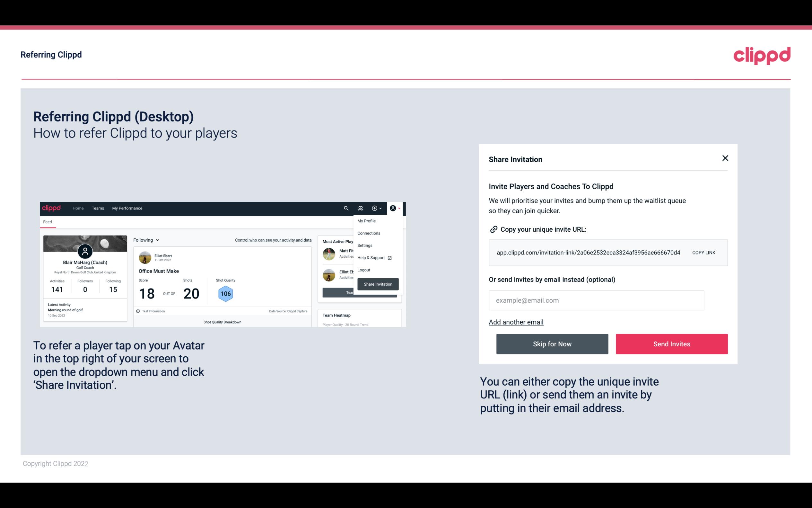This screenshot has height=508, width=812.
Task: Click the Send Invites button
Action: (671, 344)
